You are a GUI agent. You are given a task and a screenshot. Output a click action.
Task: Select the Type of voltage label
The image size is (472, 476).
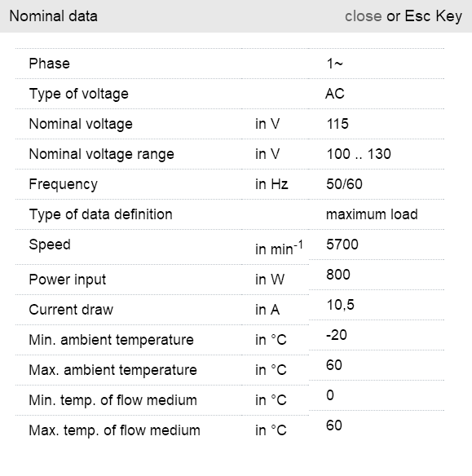coord(78,94)
